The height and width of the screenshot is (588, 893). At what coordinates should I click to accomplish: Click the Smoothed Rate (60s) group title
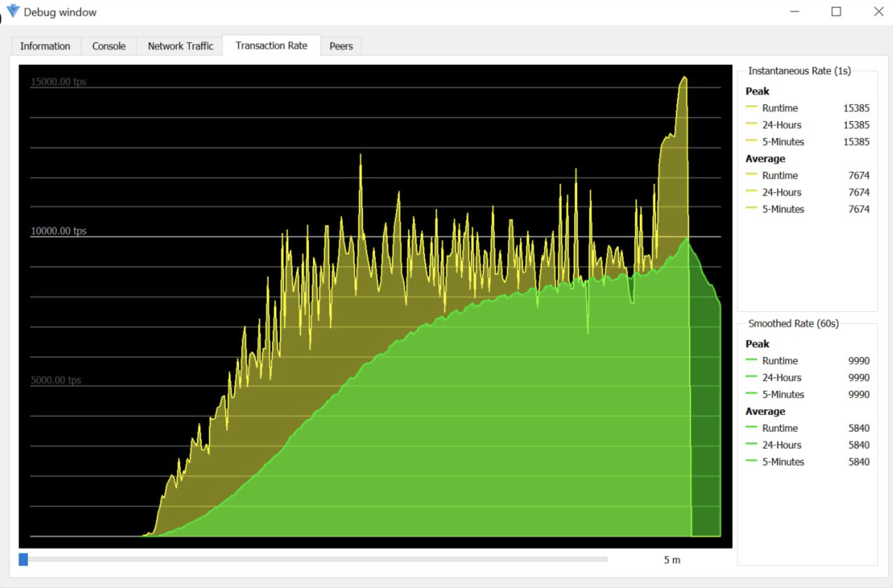[x=793, y=323]
